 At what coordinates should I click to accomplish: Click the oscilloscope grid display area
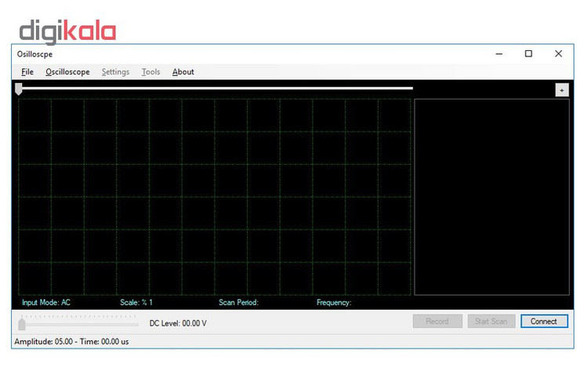(215, 197)
